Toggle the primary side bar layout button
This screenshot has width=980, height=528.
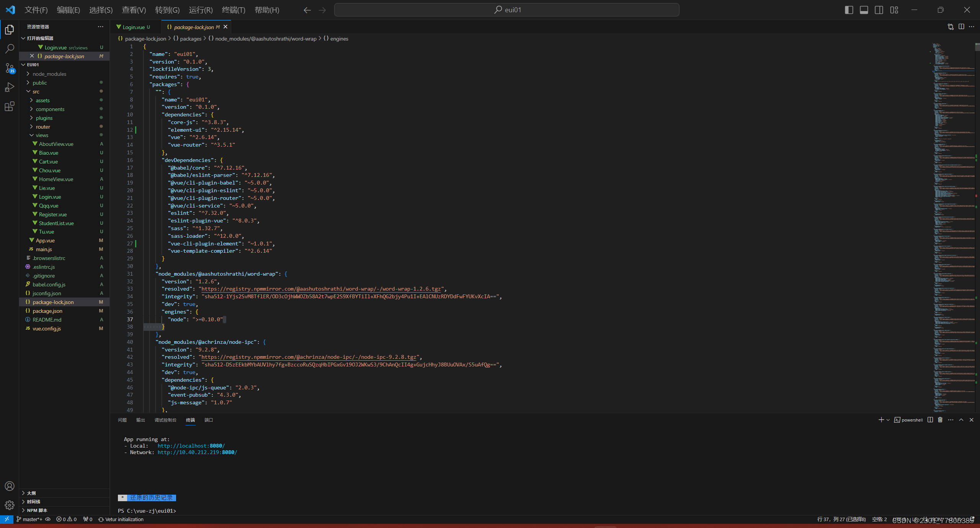(849, 10)
